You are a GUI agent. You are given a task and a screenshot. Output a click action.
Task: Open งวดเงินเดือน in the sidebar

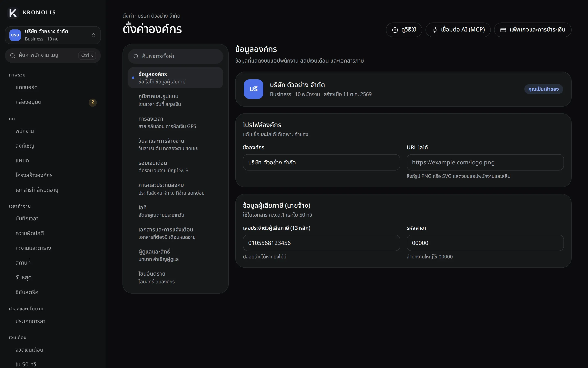click(53, 350)
